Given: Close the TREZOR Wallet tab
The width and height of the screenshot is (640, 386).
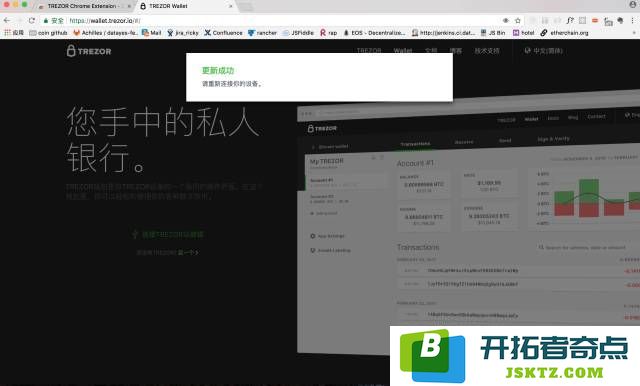Looking at the screenshot, I should click(231, 6).
